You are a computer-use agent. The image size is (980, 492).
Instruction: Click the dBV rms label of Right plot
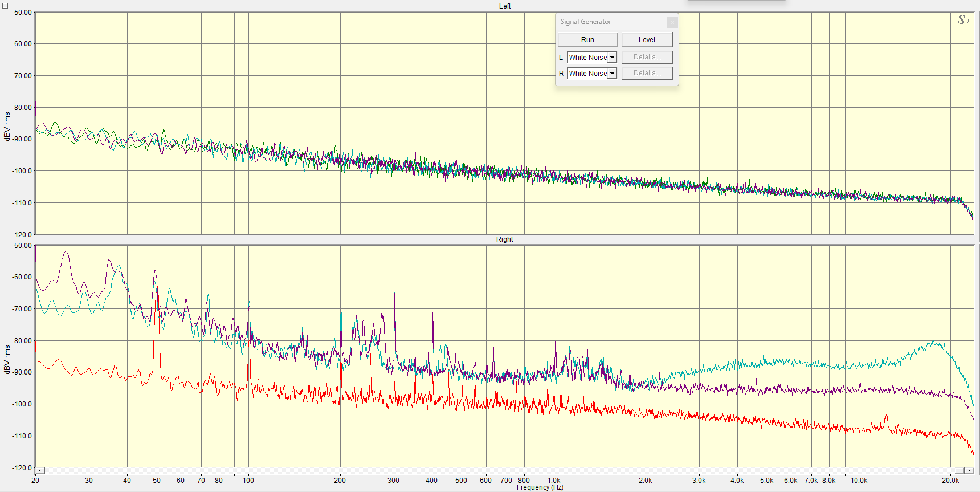coord(7,360)
